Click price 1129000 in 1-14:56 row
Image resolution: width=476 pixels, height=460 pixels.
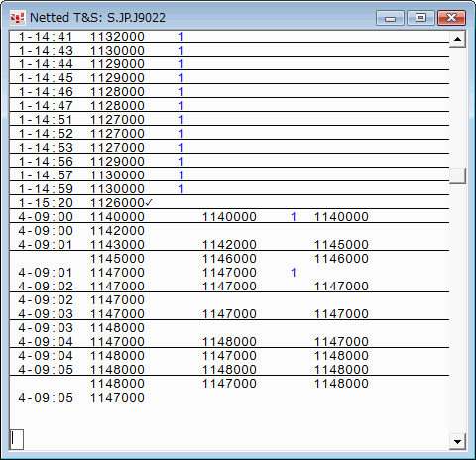(117, 162)
